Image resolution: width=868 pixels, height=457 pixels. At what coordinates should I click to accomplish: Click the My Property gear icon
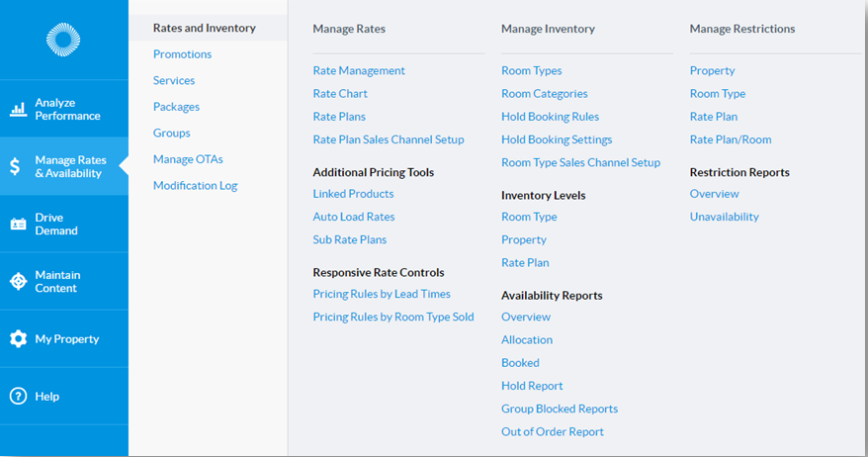click(18, 339)
